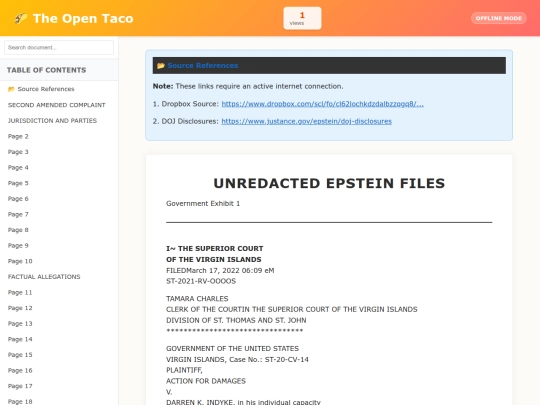Click The Open Taco site title

[83, 19]
